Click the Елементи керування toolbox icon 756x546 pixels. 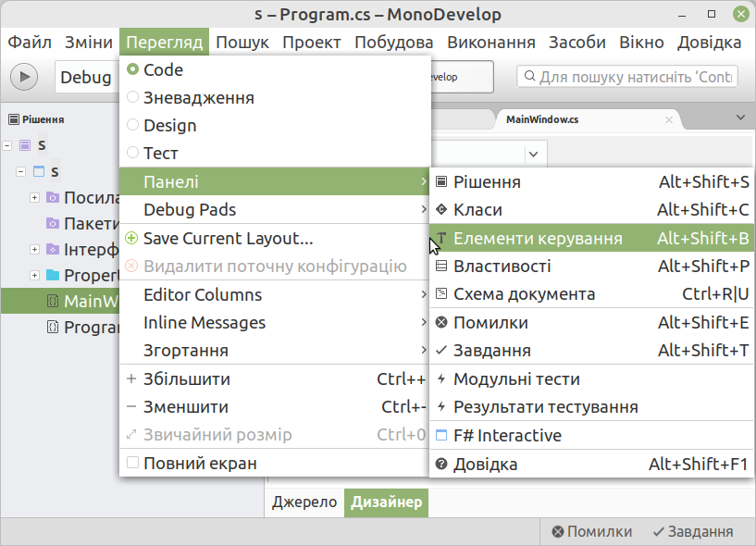point(441,237)
